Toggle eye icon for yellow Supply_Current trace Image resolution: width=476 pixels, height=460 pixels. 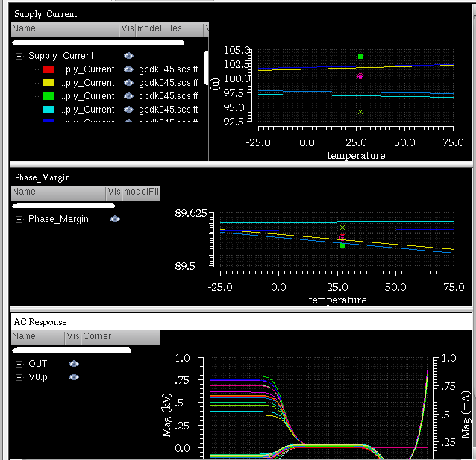point(128,83)
